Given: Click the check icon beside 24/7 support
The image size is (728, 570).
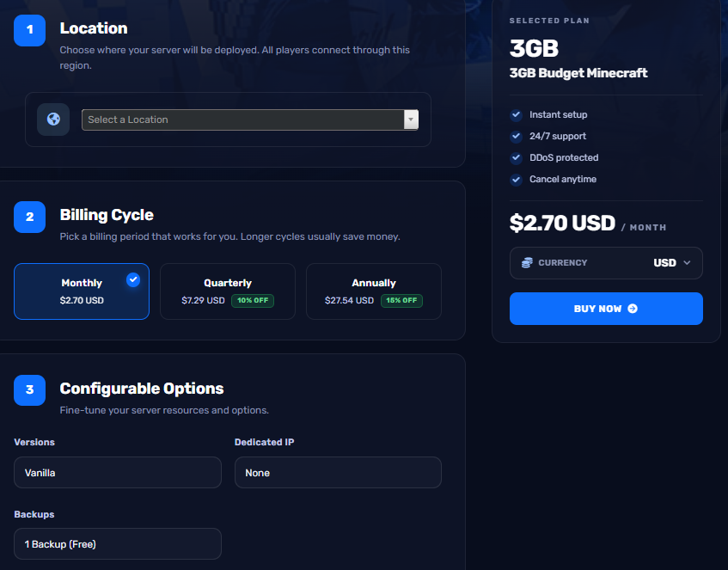Looking at the screenshot, I should click(x=516, y=136).
